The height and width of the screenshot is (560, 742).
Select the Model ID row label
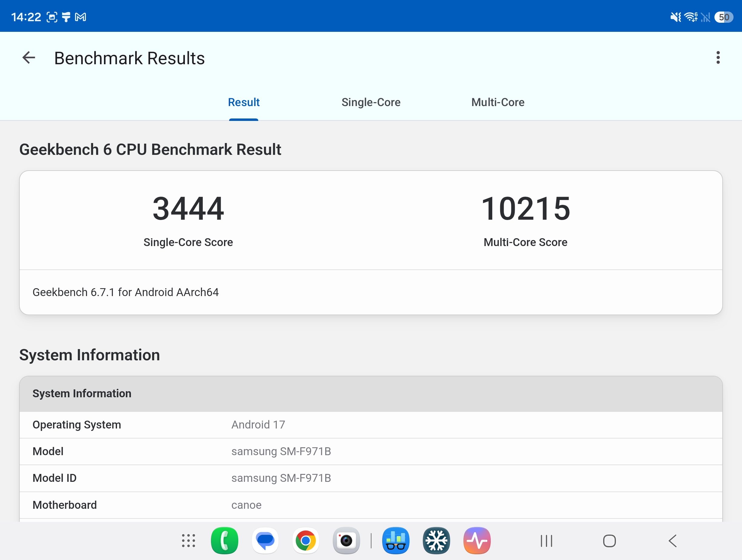pos(54,478)
